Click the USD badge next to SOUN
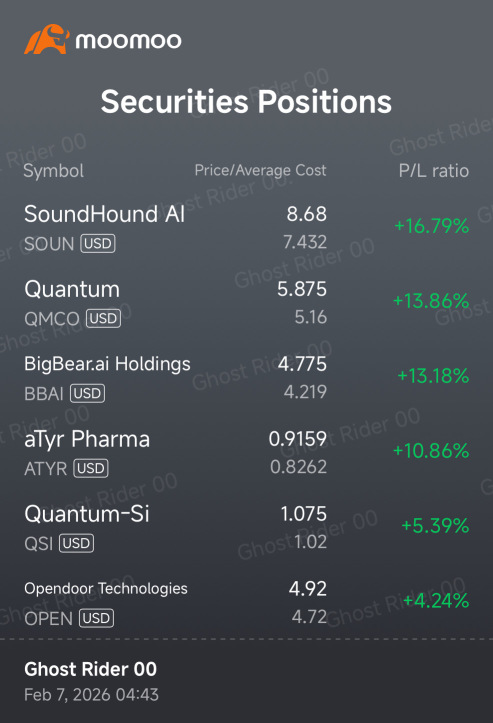This screenshot has height=723, width=493. 98,243
